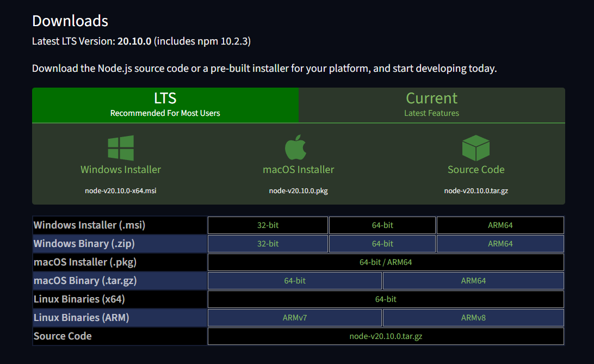Image resolution: width=594 pixels, height=364 pixels.
Task: Download macOS Installer 64-bit / ARM64 package
Action: coord(386,262)
